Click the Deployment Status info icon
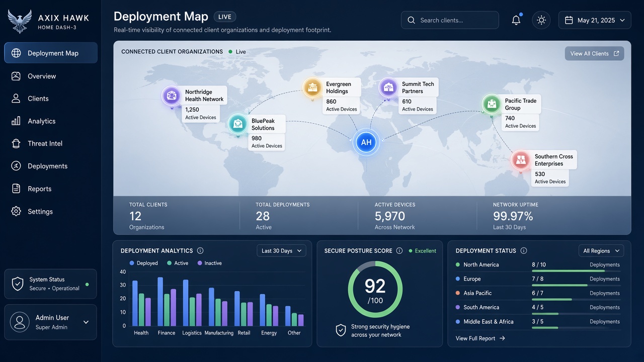This screenshot has width=644, height=362. 524,251
